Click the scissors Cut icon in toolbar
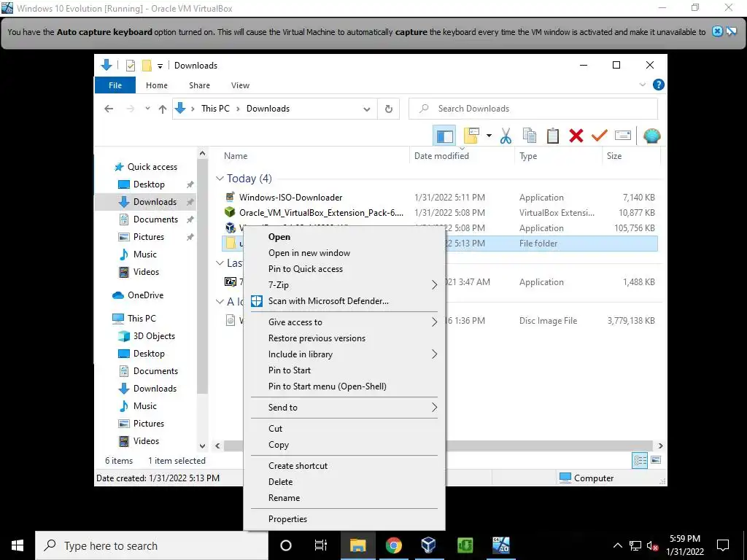This screenshot has height=560, width=747. (x=506, y=136)
